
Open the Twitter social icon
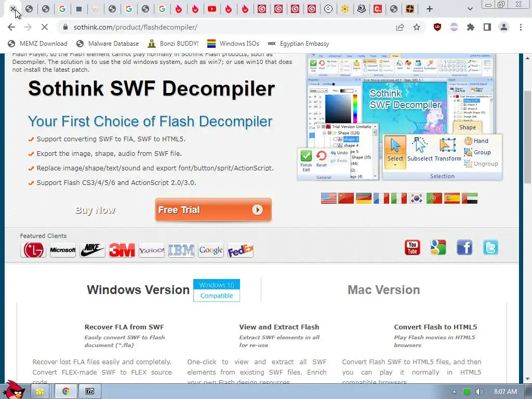(x=490, y=247)
